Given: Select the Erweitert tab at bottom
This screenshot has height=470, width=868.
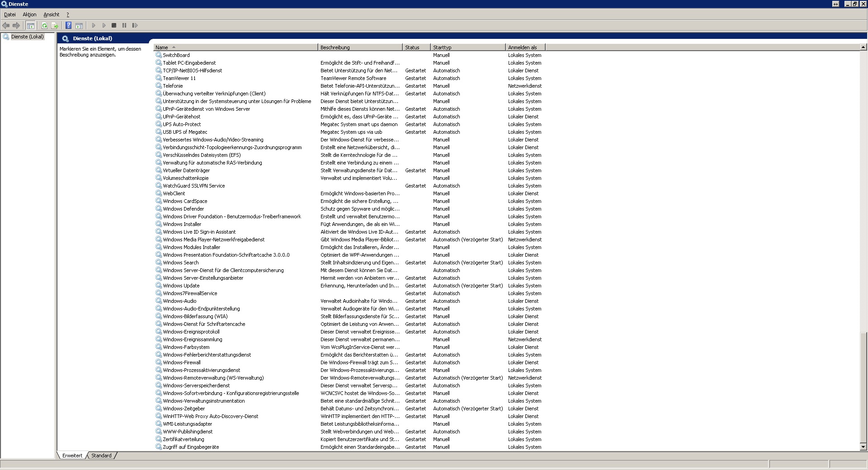Looking at the screenshot, I should (72, 456).
